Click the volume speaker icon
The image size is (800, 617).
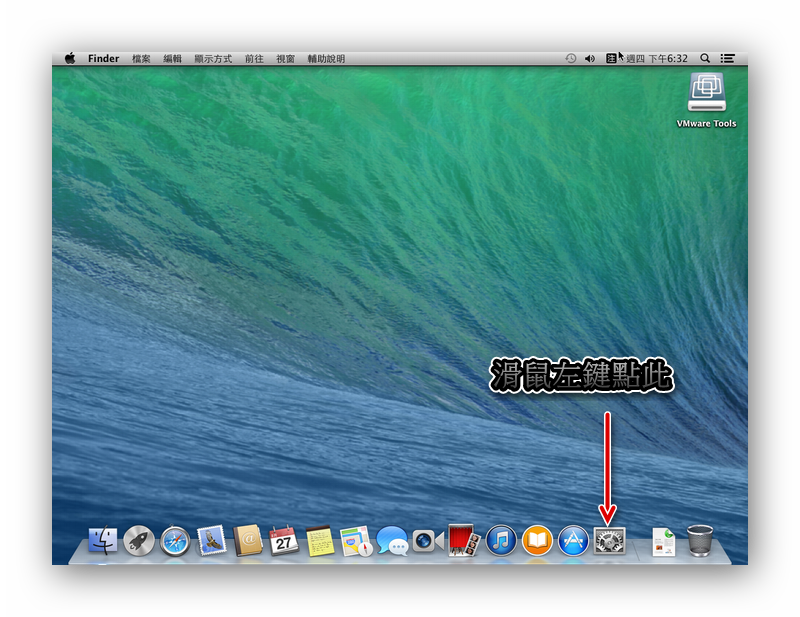point(590,59)
